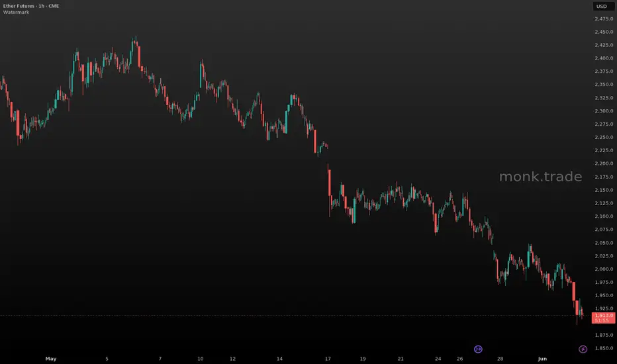
Task: Click the May label on time axis
Action: tap(51, 359)
